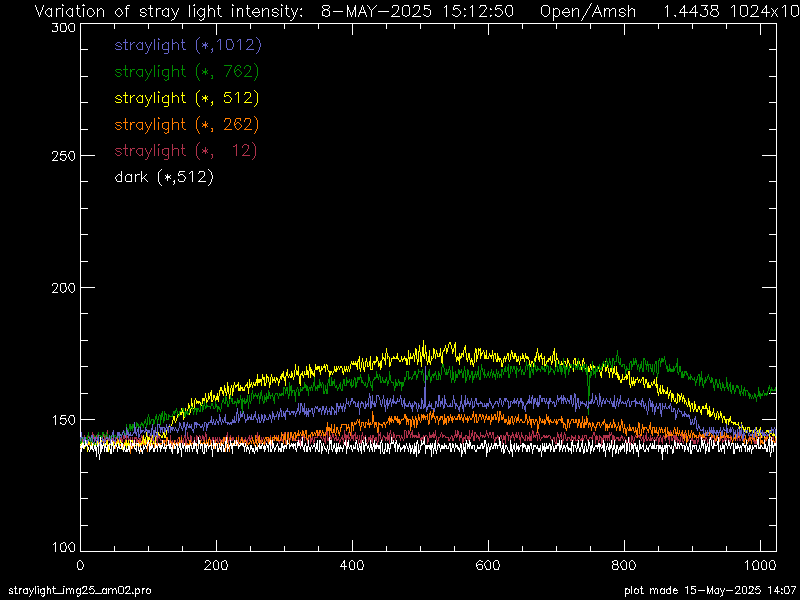The image size is (800, 600).
Task: Click the orange legend label straylight (*, 262)
Action: click(187, 124)
